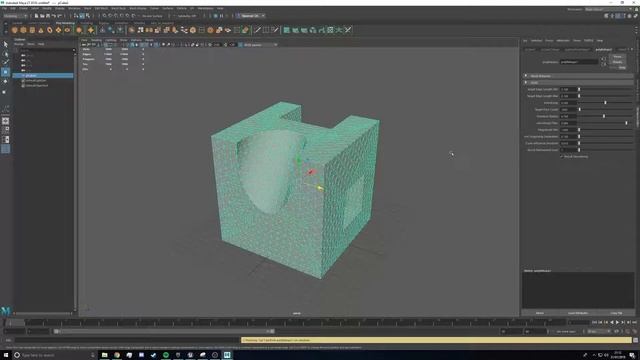
Task: Create a polygon torus from the shelf
Action: 49,30
